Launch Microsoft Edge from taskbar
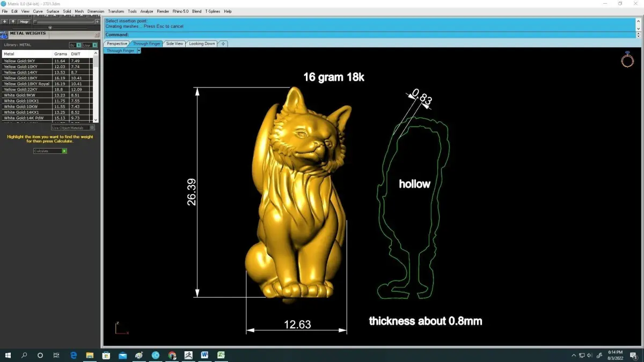The image size is (644, 362). coord(74,355)
